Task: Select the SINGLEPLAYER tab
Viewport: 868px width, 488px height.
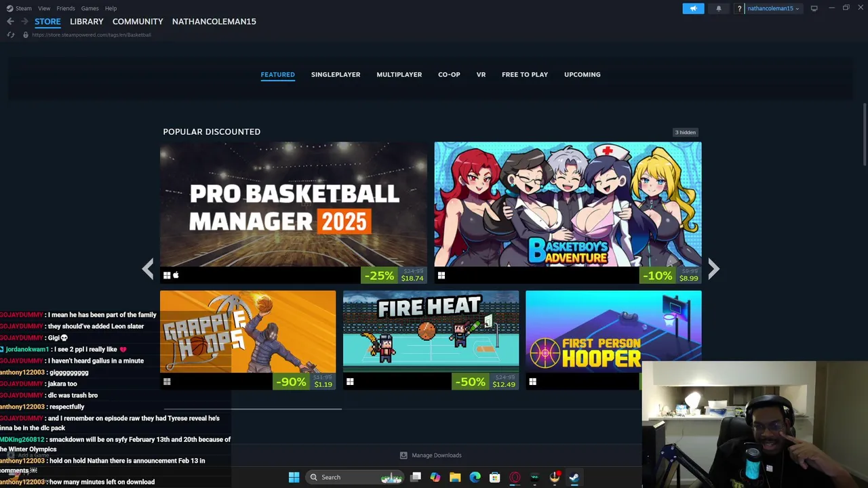Action: (336, 75)
